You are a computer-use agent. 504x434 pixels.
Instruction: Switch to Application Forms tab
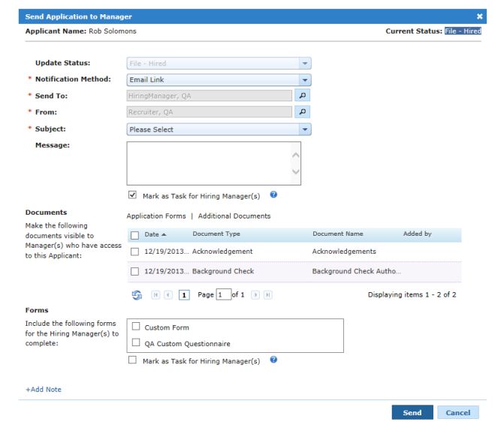pyautogui.click(x=156, y=216)
